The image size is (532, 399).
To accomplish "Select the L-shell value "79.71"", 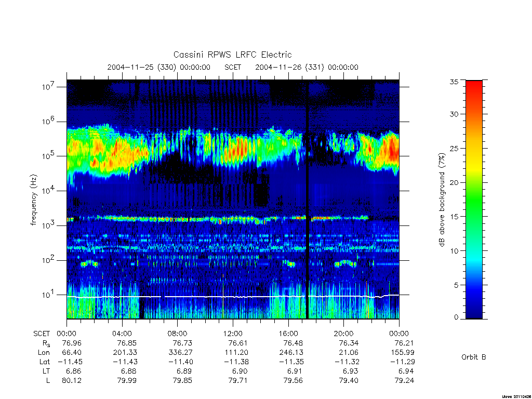I will [x=238, y=381].
